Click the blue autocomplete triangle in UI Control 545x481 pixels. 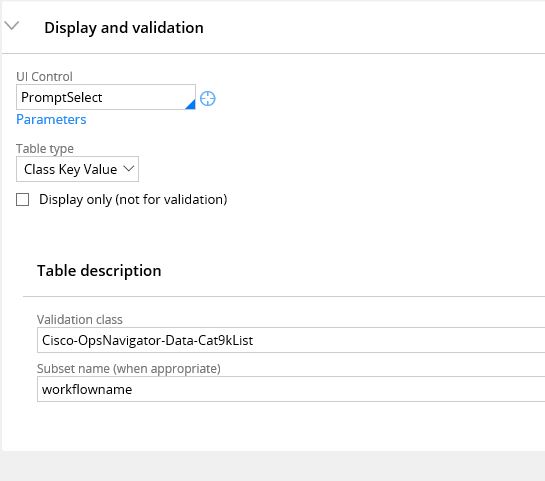tap(190, 104)
